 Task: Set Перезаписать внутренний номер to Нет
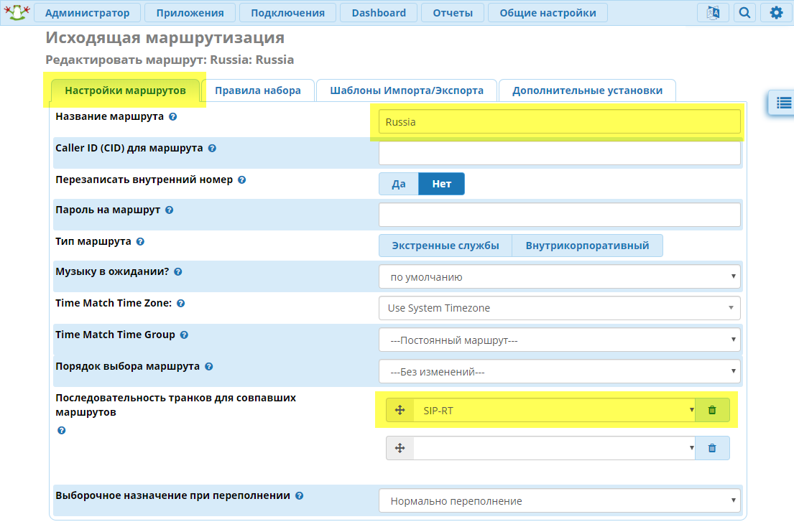442,184
